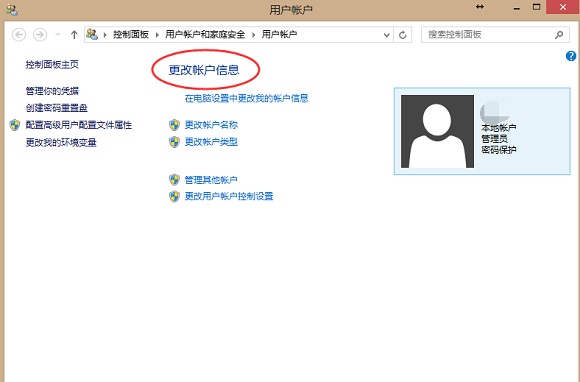Refresh the control panel page
Viewport: 580px width, 382px height.
pos(402,35)
